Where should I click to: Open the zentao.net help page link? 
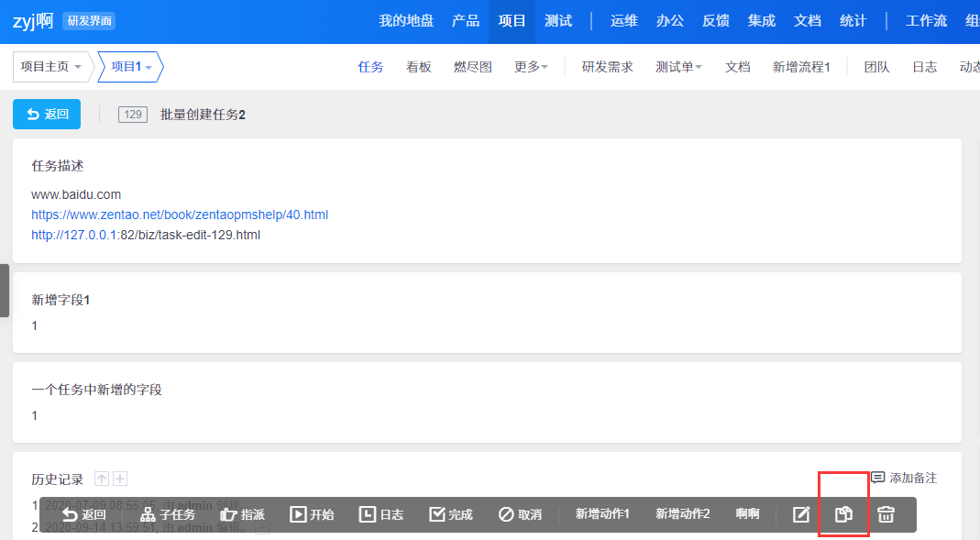coord(180,215)
